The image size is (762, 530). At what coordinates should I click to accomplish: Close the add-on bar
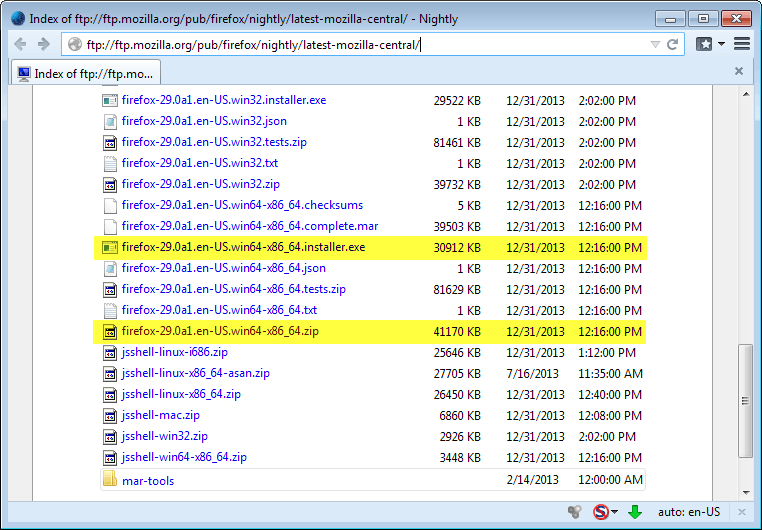coord(742,512)
